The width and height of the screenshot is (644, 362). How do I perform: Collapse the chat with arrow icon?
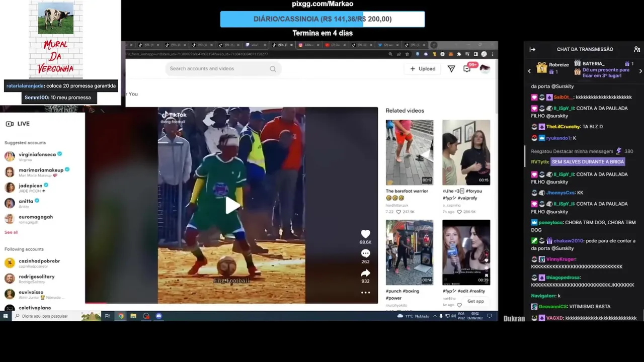532,49
